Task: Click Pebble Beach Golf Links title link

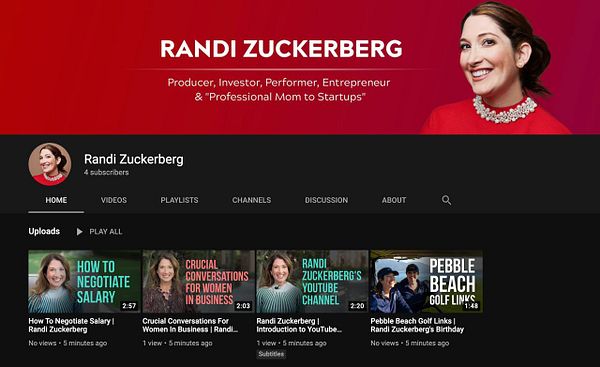Action: (417, 325)
